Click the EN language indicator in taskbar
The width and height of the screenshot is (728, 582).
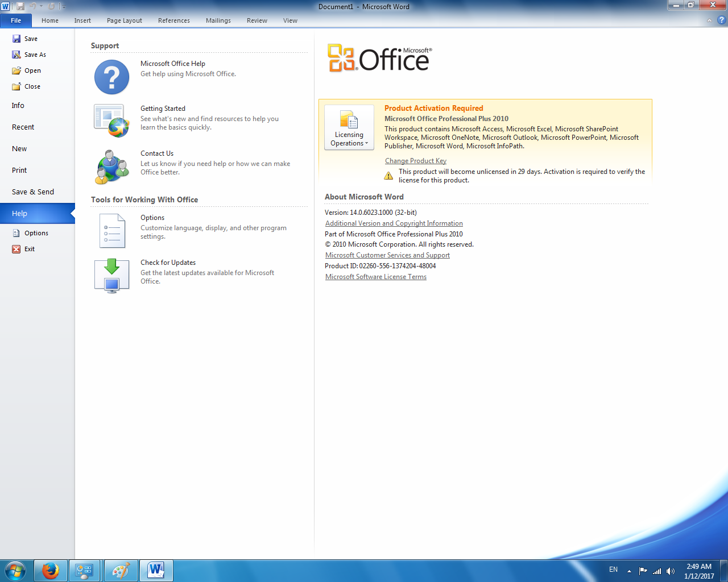click(613, 569)
